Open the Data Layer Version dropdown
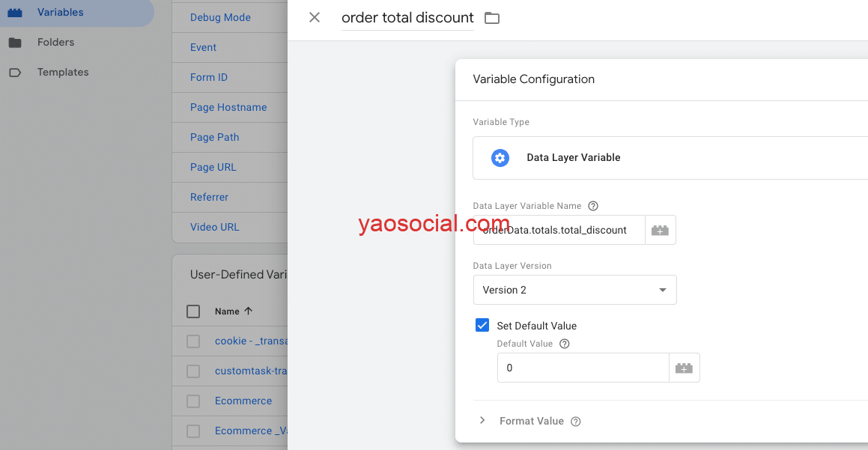 coord(574,290)
